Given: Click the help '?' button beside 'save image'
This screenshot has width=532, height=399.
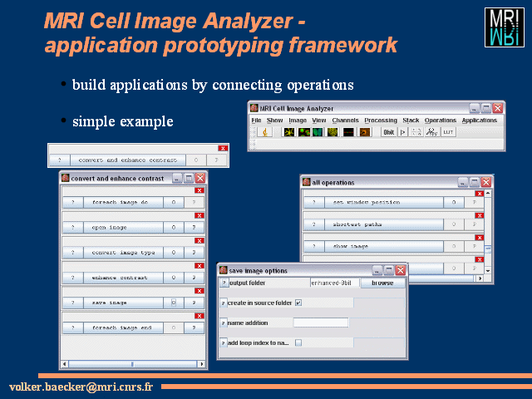Looking at the screenshot, I should click(x=73, y=303).
